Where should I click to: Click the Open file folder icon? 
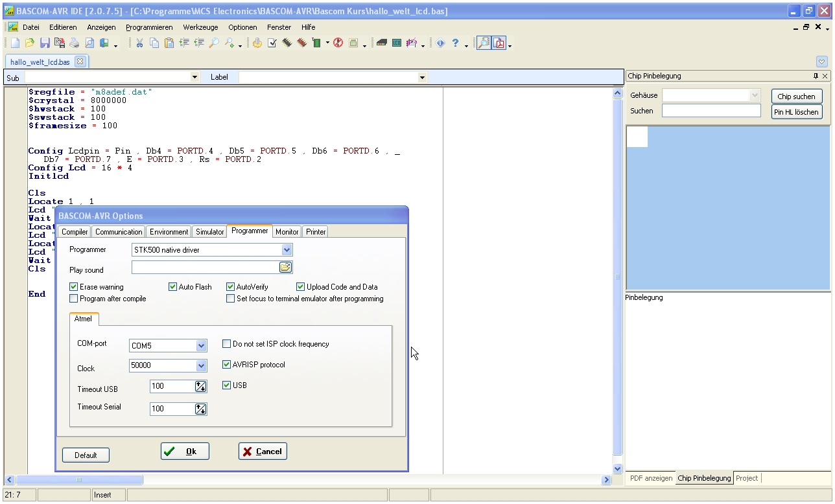(29, 43)
